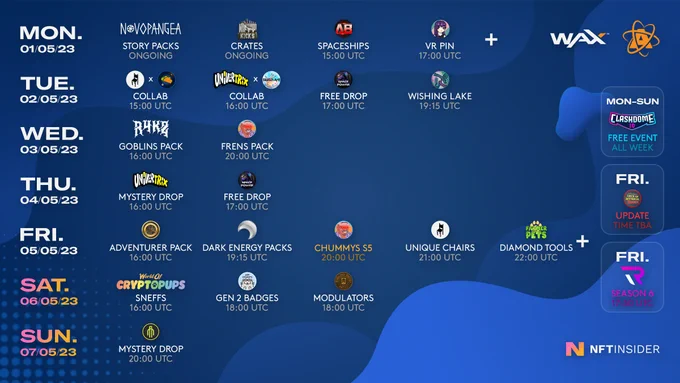Click the "MODULATORS" label
680x383 pixels.
[x=343, y=298]
